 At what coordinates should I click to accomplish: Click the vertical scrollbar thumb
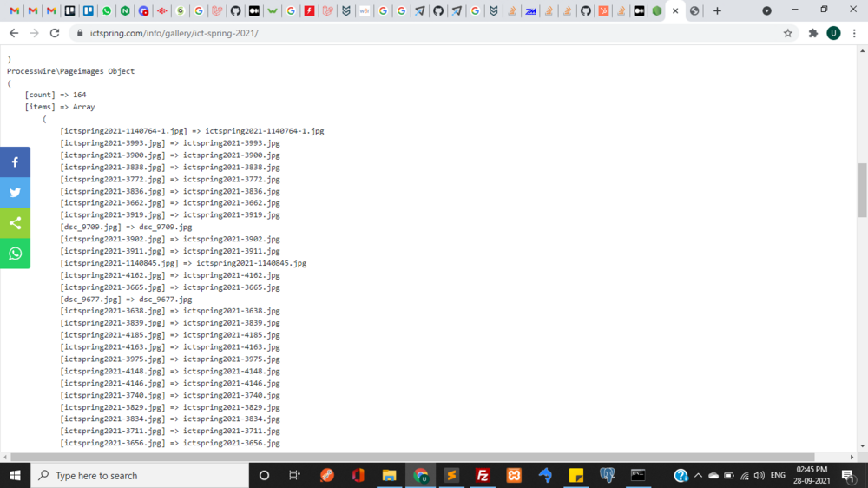coord(862,189)
